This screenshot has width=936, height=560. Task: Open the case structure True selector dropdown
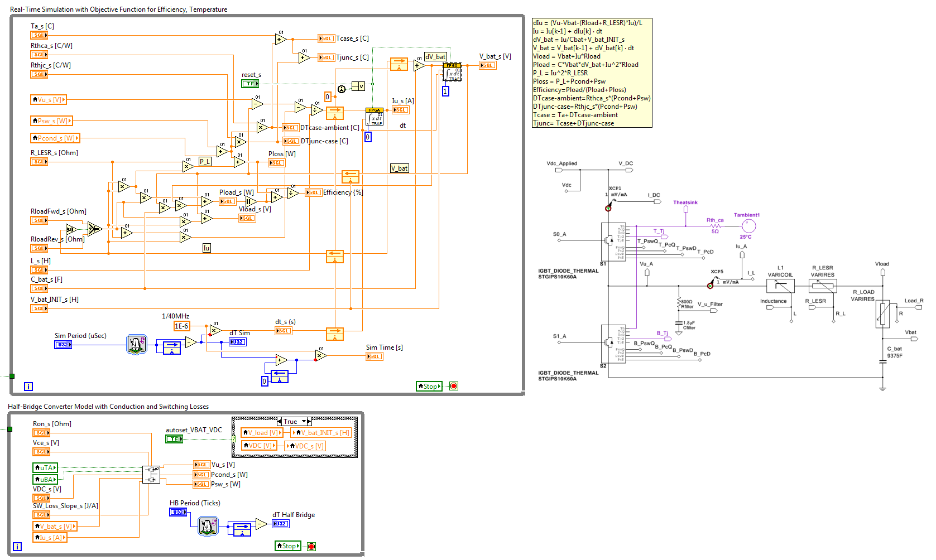pyautogui.click(x=294, y=422)
